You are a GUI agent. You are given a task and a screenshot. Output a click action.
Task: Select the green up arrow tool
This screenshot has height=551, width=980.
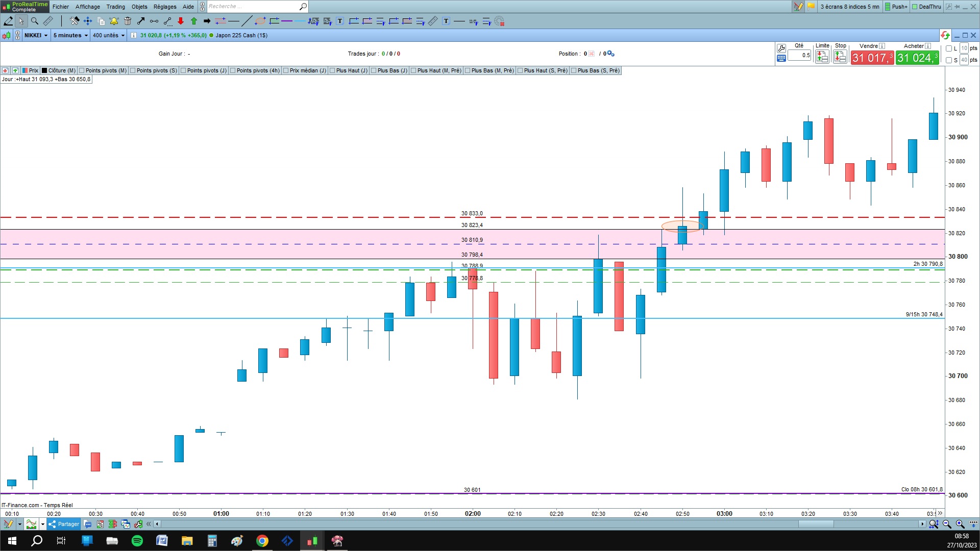point(194,21)
